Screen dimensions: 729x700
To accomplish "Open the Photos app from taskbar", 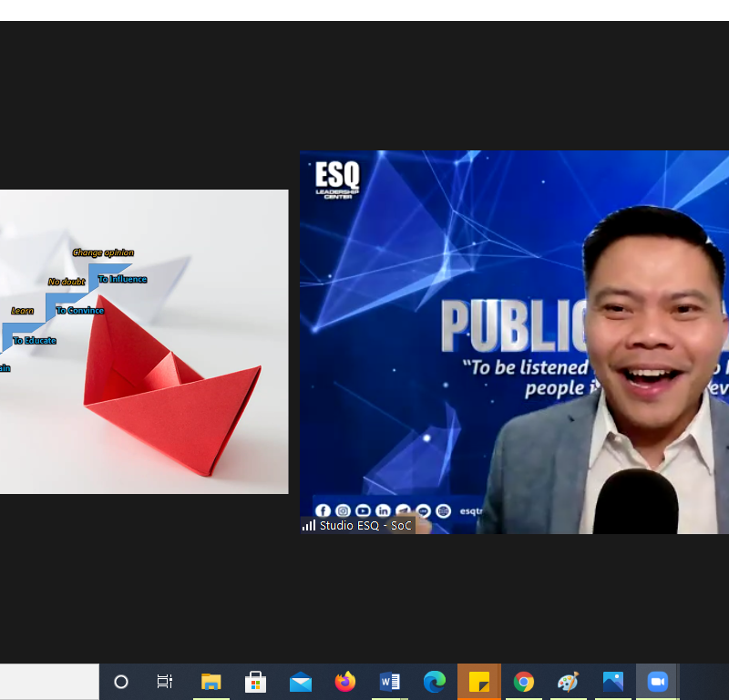I will tap(612, 682).
